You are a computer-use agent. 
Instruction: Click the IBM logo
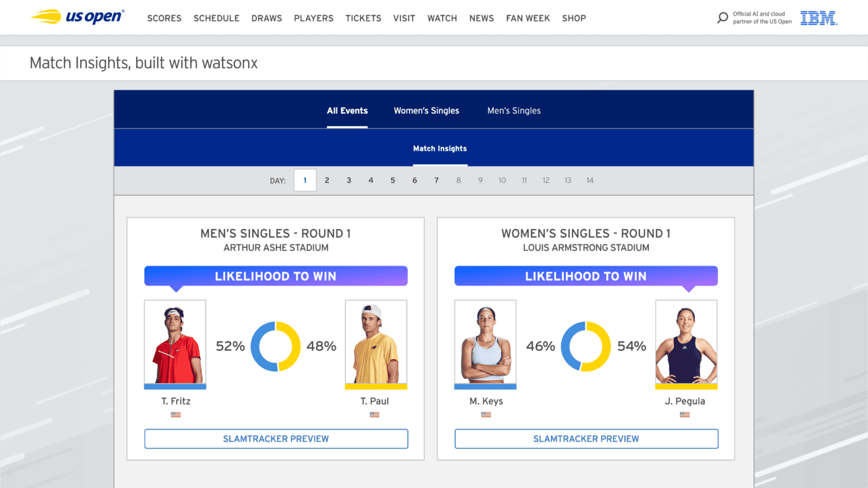click(819, 18)
